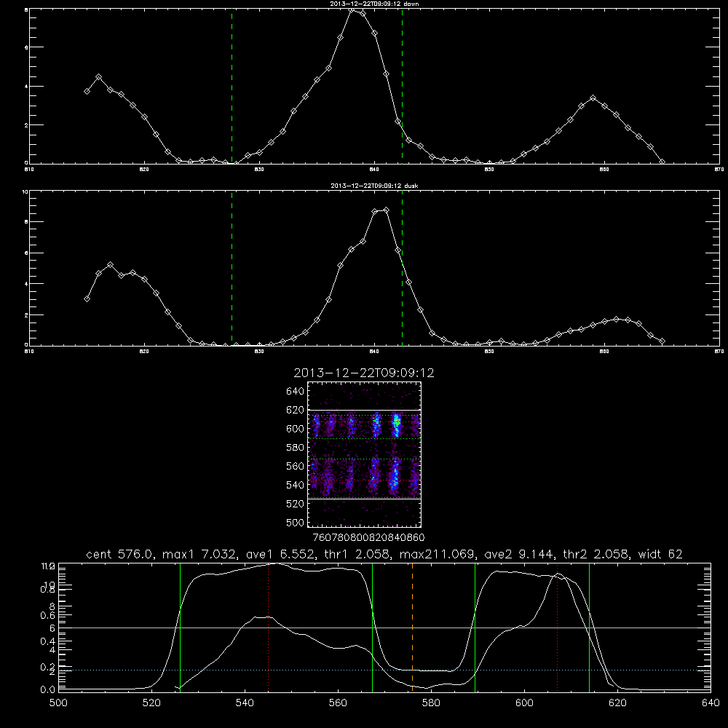
Task: Click y-axis label 560 of the heatmap
Action: click(296, 466)
